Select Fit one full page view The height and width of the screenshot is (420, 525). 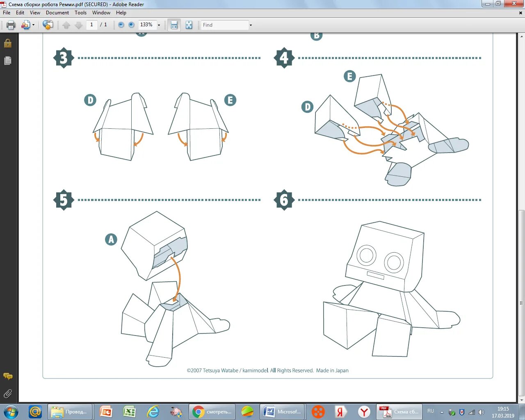pos(189,25)
